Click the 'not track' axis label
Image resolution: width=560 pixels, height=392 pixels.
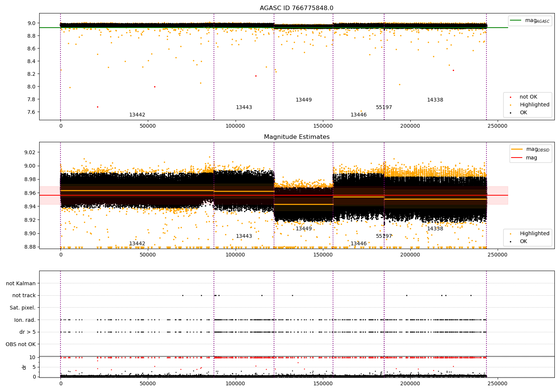(x=24, y=295)
